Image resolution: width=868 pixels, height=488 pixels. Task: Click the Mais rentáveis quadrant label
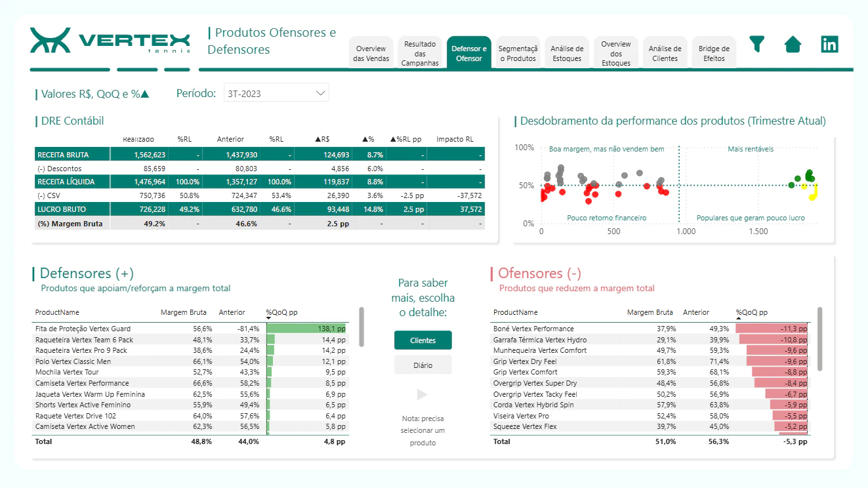tap(751, 149)
